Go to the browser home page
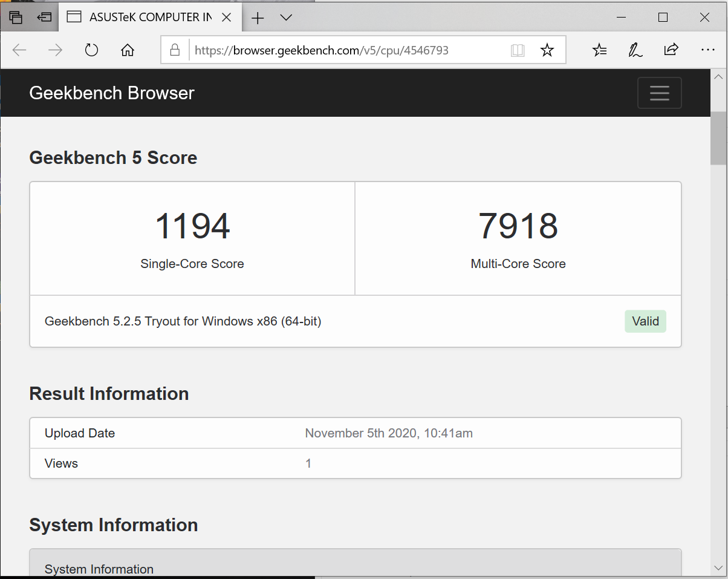Screen dimensions: 728x579 click(x=128, y=50)
